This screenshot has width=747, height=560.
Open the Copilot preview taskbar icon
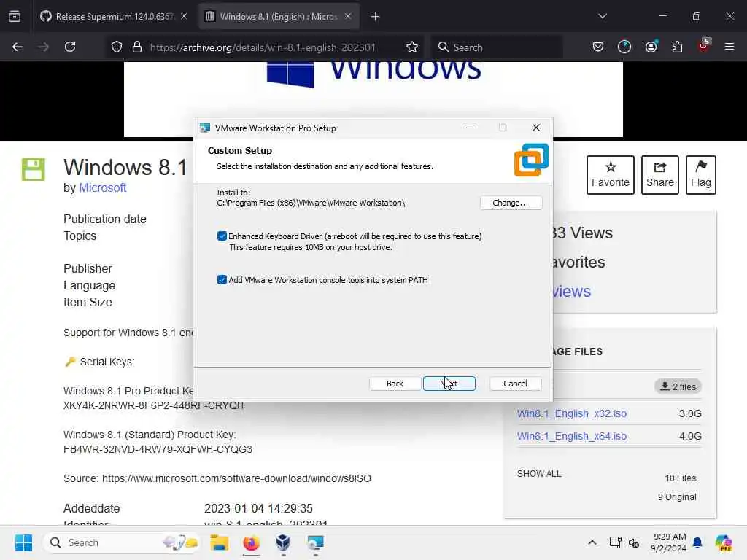coord(724,542)
